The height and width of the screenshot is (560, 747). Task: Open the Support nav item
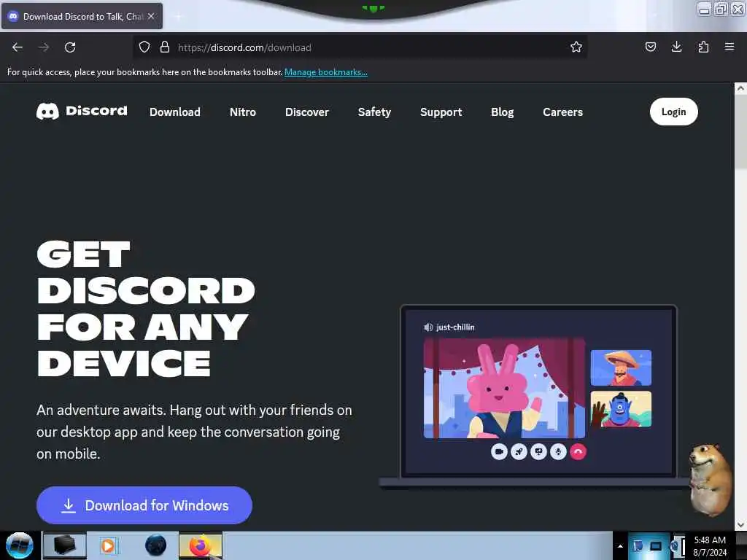tap(441, 112)
